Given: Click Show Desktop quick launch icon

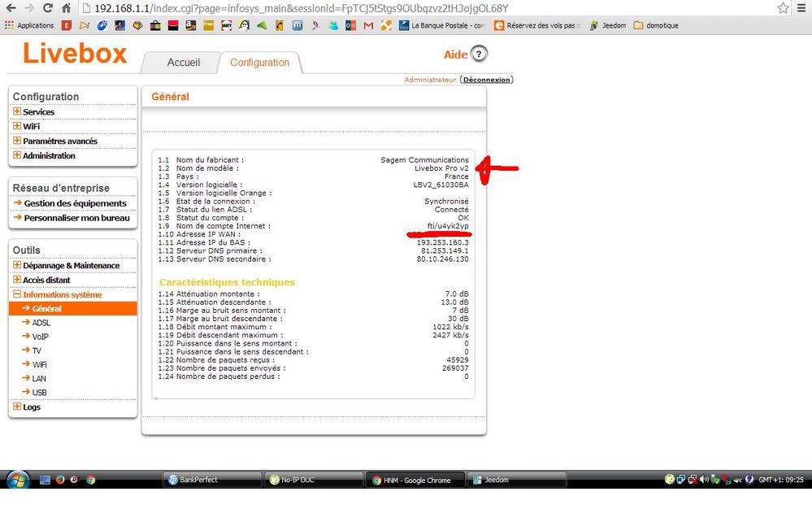Looking at the screenshot, I should click(x=45, y=480).
